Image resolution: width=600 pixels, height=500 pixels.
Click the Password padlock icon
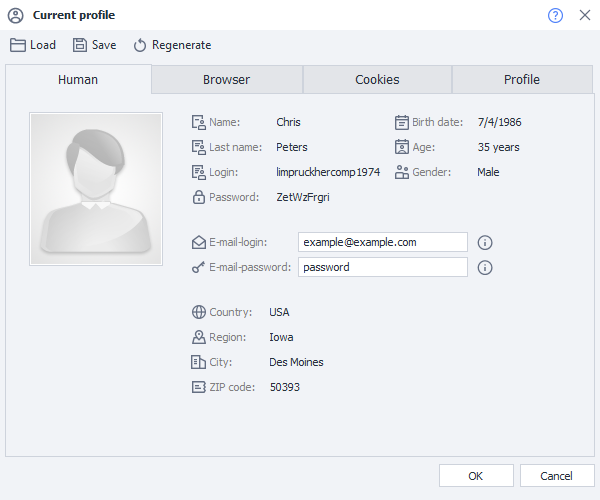coord(198,197)
